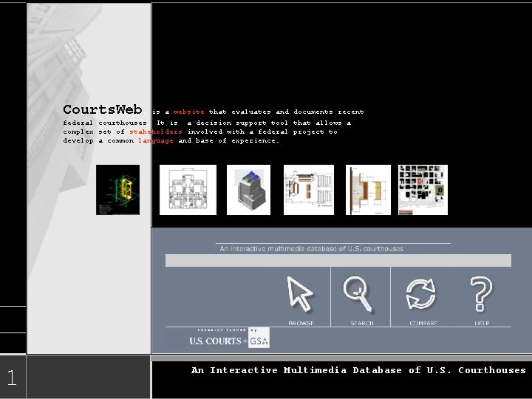Open the Search magnifier icon

[x=358, y=294]
